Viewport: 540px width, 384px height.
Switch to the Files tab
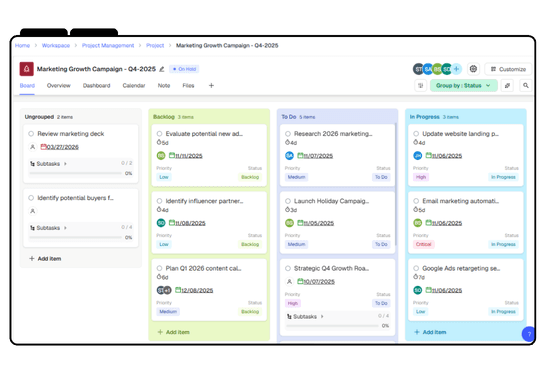(x=188, y=85)
